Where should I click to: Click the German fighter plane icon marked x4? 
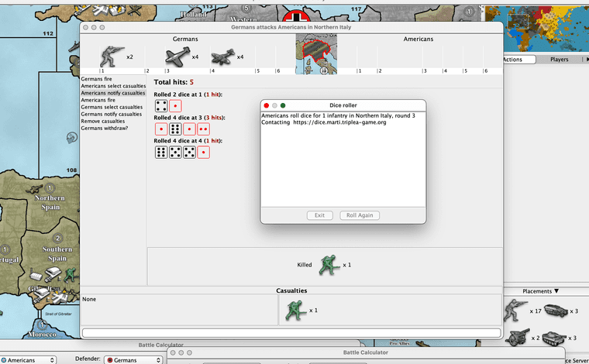point(177,57)
